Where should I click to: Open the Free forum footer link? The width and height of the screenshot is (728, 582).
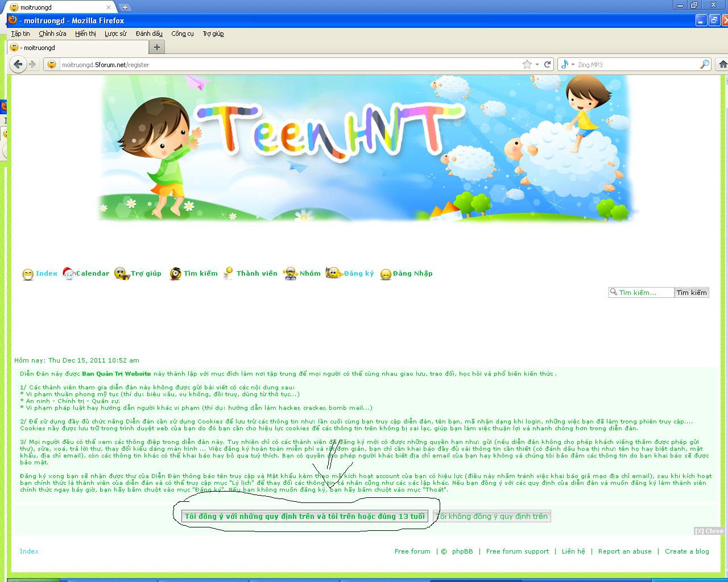tap(412, 551)
